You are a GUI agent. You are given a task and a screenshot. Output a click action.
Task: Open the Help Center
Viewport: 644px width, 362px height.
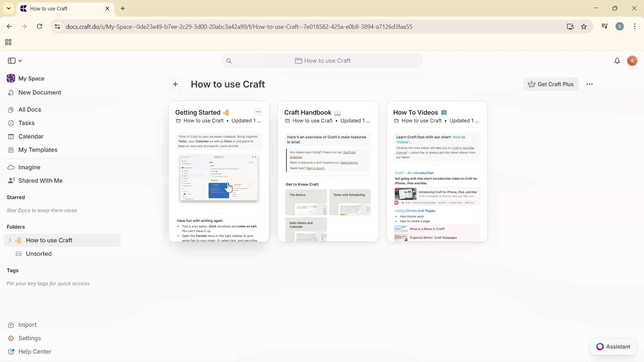tap(35, 351)
